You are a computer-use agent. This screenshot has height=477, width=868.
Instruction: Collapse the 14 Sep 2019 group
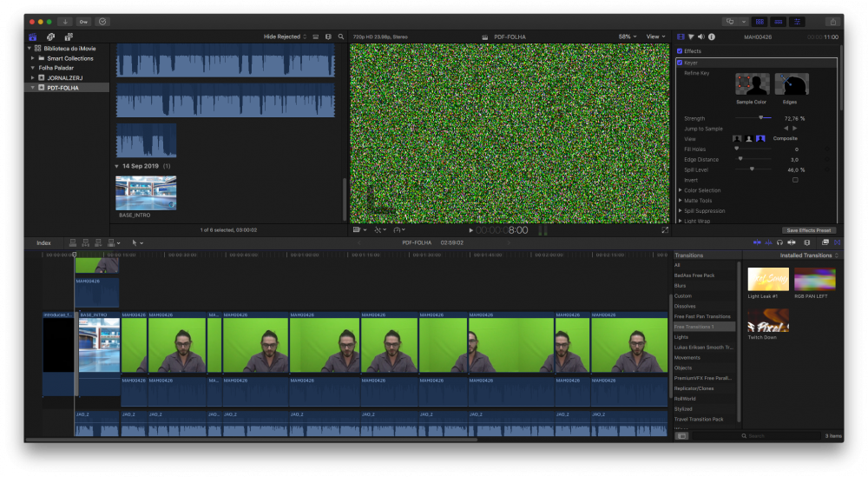[x=117, y=166]
